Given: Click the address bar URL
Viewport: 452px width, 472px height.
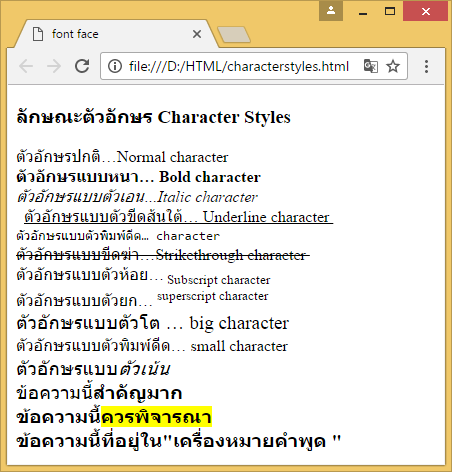Looking at the screenshot, I should [x=239, y=66].
